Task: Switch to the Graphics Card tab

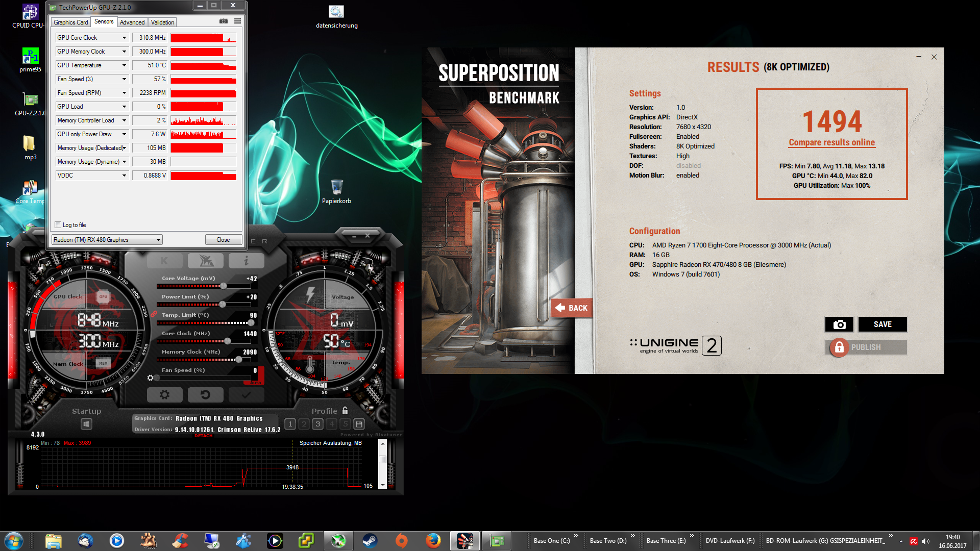Action: pos(71,22)
